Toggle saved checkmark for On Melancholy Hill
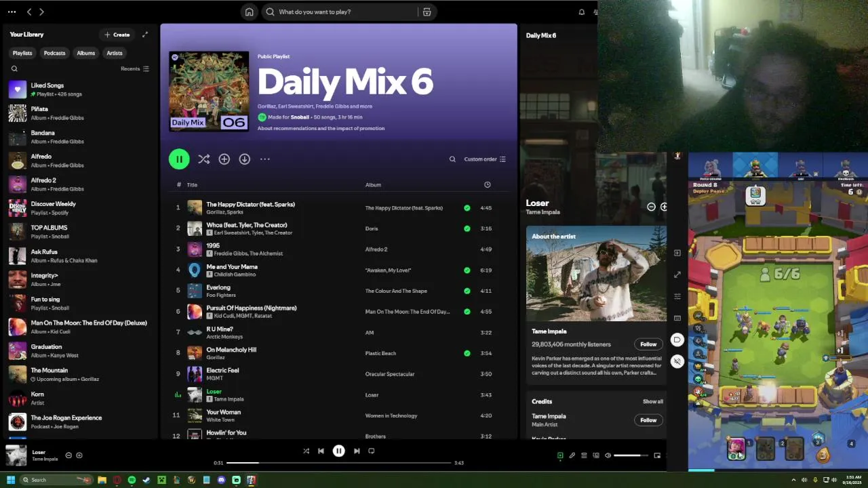The width and height of the screenshot is (868, 488). click(x=467, y=353)
